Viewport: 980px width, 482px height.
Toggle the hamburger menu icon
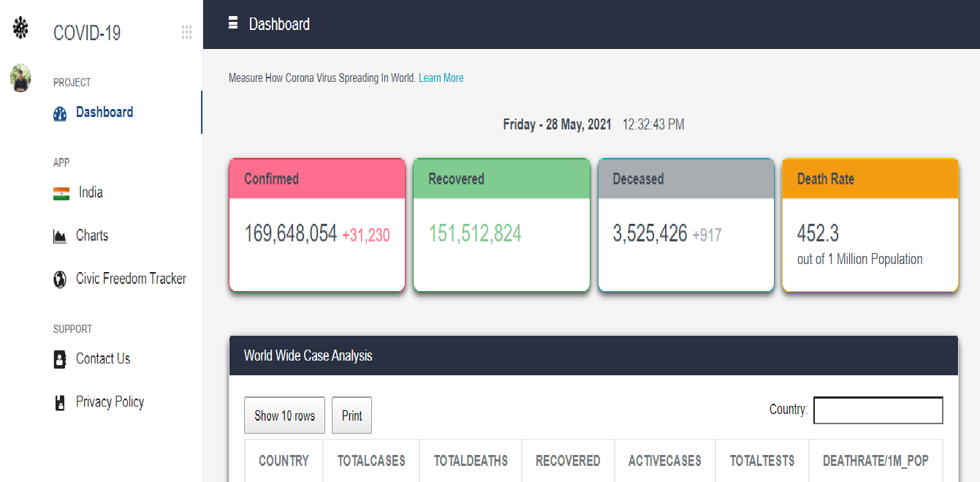click(x=233, y=23)
